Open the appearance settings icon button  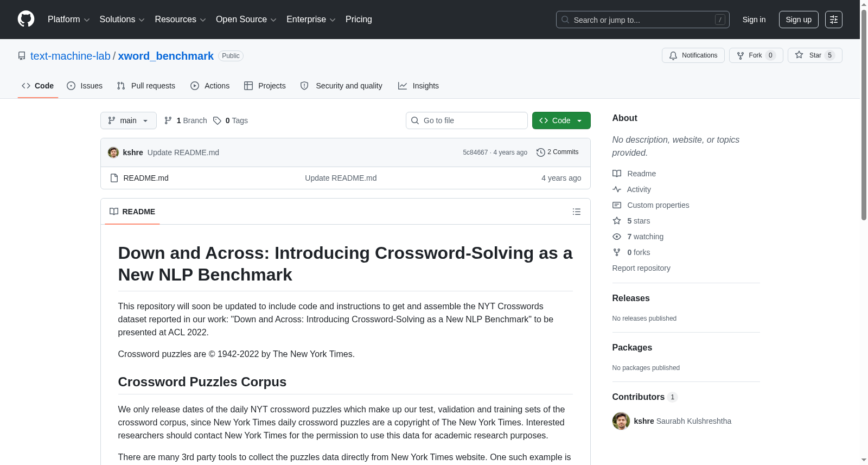[x=834, y=20]
